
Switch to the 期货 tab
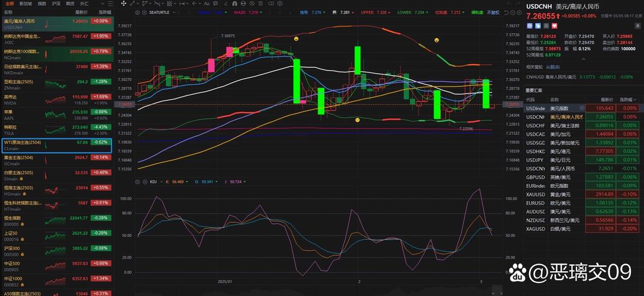tap(70, 4)
